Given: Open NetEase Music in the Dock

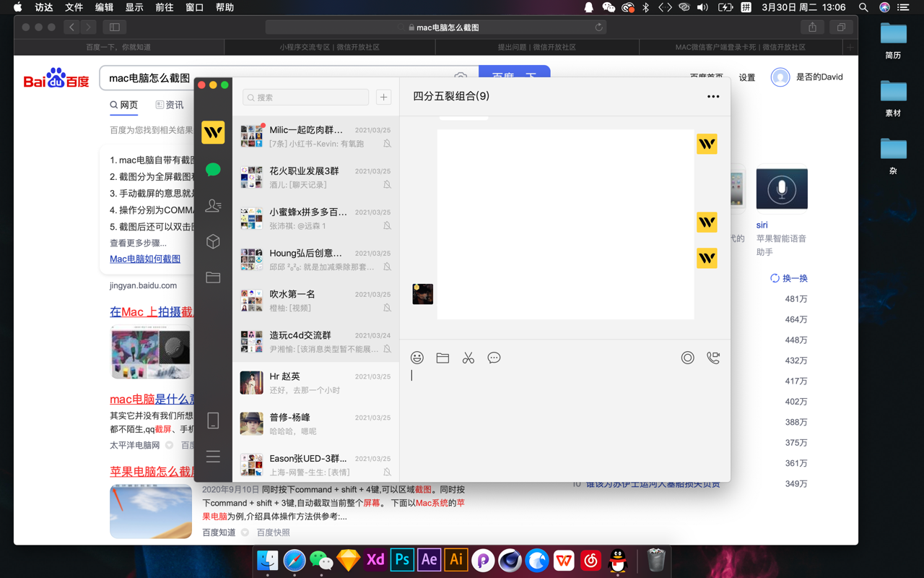Looking at the screenshot, I should (591, 560).
